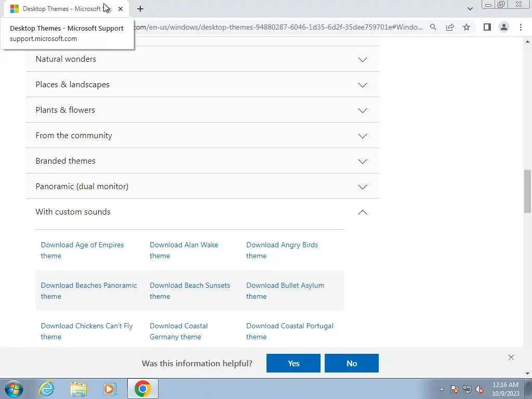Expand From the community section
532x399 pixels.
(x=203, y=136)
